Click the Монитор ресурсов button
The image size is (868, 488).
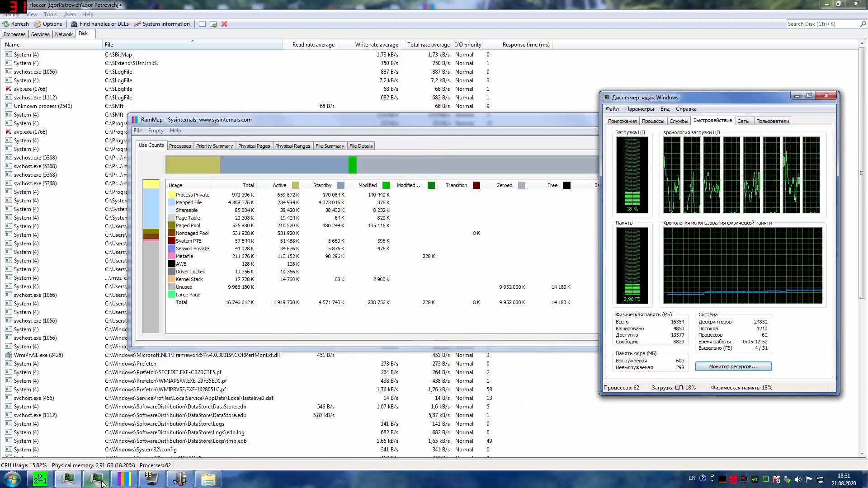(733, 366)
